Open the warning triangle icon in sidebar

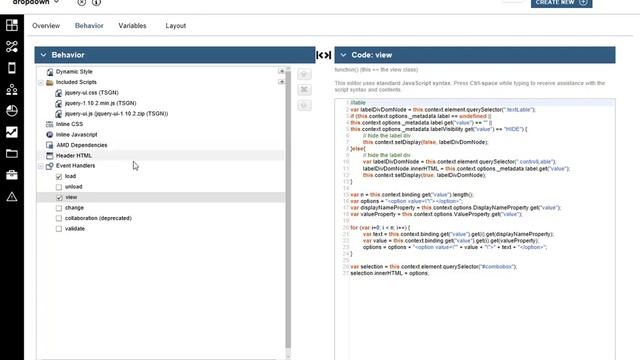coord(12,197)
